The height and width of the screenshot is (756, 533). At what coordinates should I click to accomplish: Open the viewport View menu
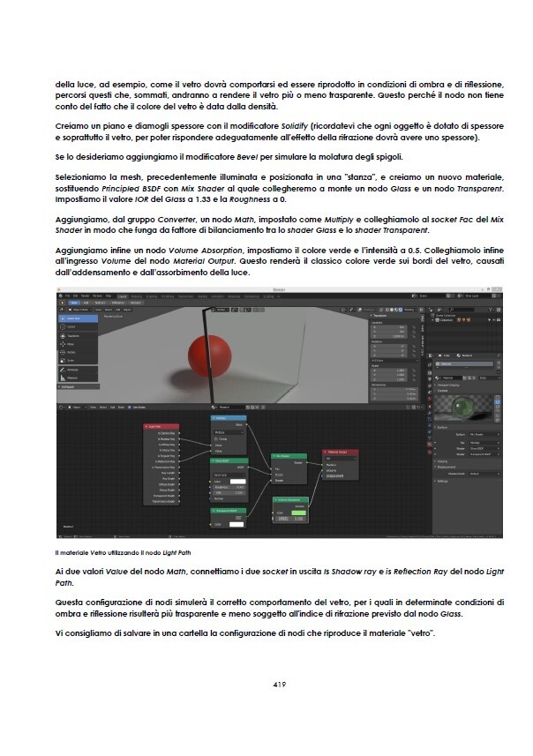99,310
